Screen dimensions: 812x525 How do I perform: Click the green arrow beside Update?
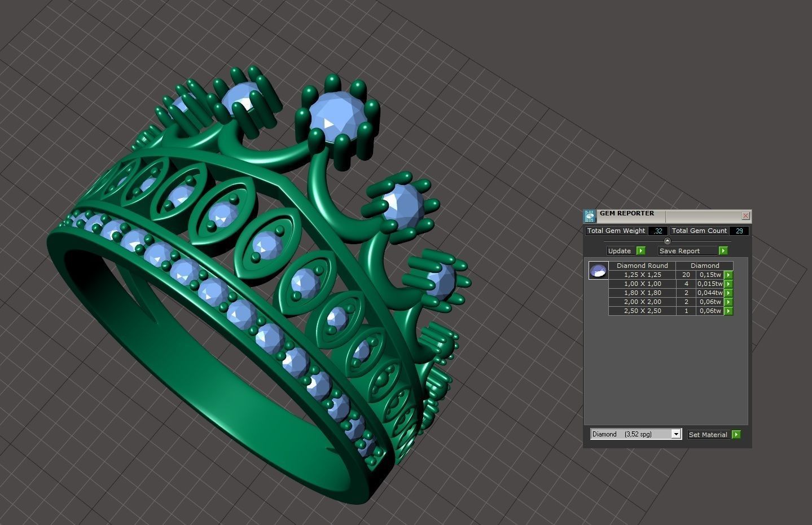tap(640, 251)
